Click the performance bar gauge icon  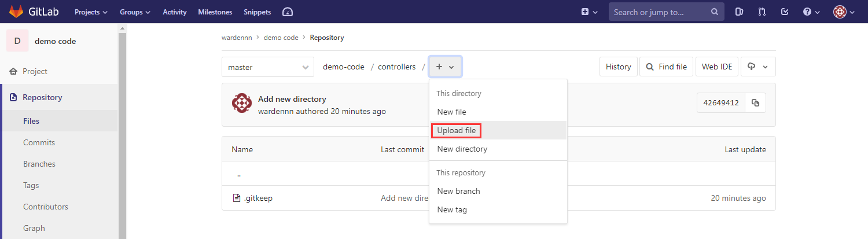pyautogui.click(x=287, y=12)
